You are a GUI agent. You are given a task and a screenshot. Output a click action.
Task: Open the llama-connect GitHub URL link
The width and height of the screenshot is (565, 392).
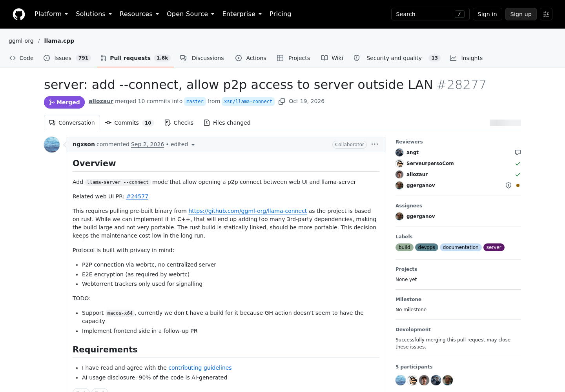tap(248, 211)
